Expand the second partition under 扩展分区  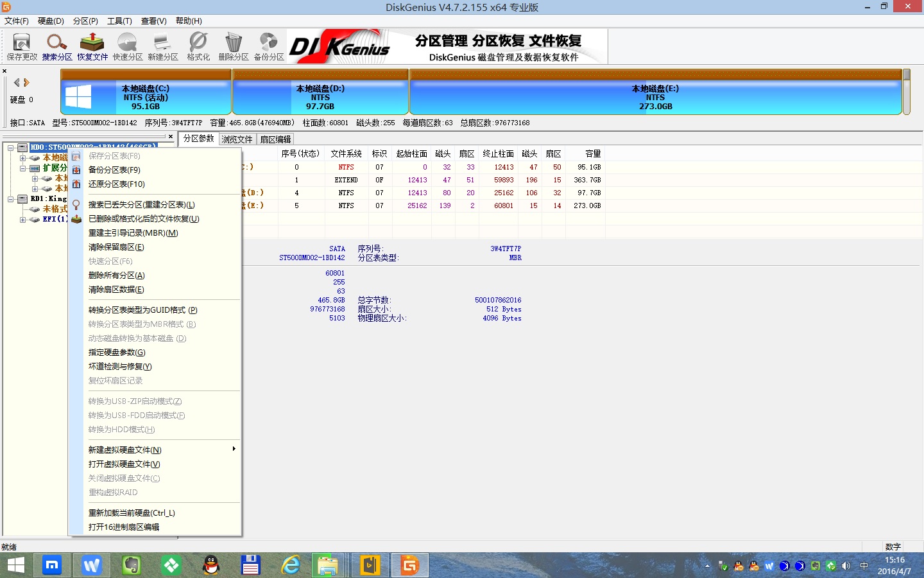[35, 189]
